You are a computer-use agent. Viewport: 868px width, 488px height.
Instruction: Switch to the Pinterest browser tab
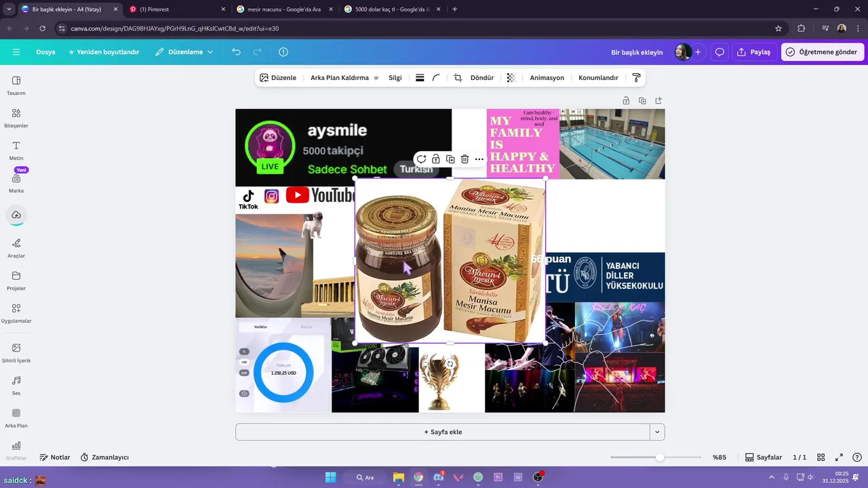pos(176,9)
